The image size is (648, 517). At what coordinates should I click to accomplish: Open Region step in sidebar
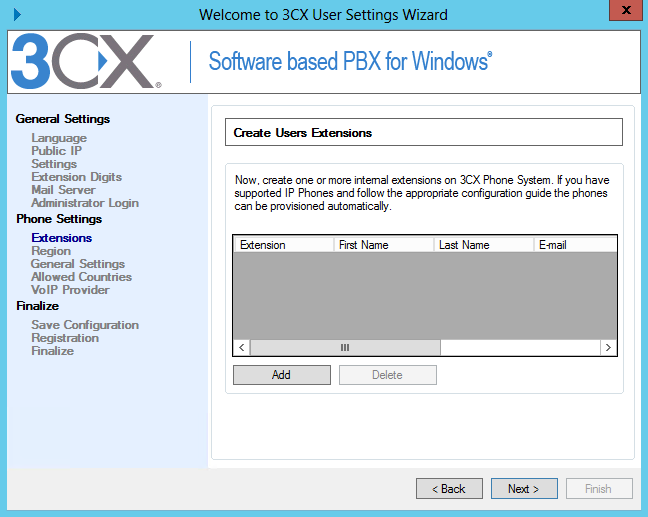[51, 251]
